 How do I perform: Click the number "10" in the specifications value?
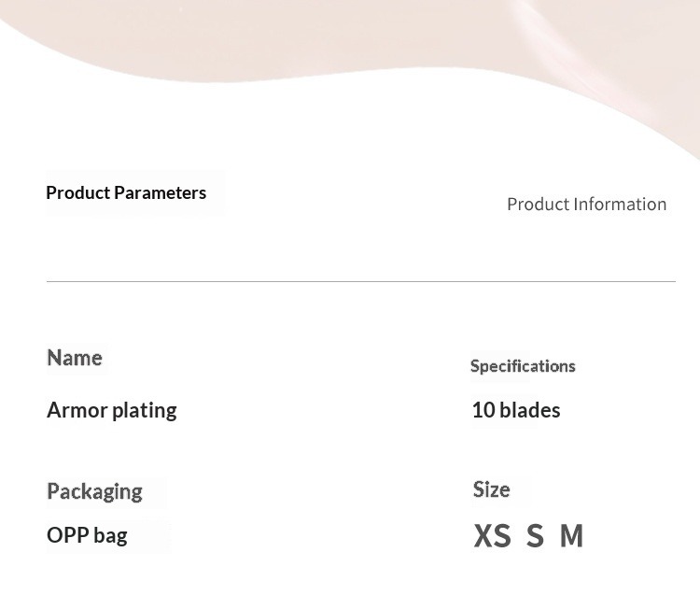[x=483, y=410]
